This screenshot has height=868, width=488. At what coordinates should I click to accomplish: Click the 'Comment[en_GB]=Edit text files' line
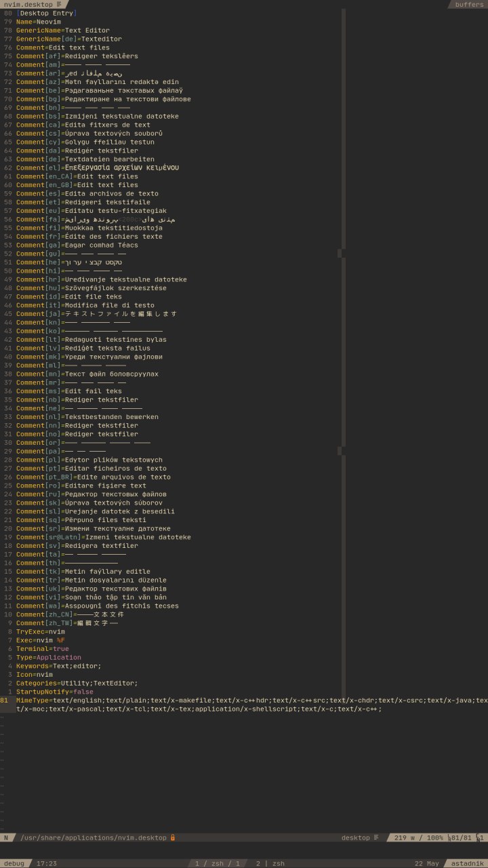77,185
